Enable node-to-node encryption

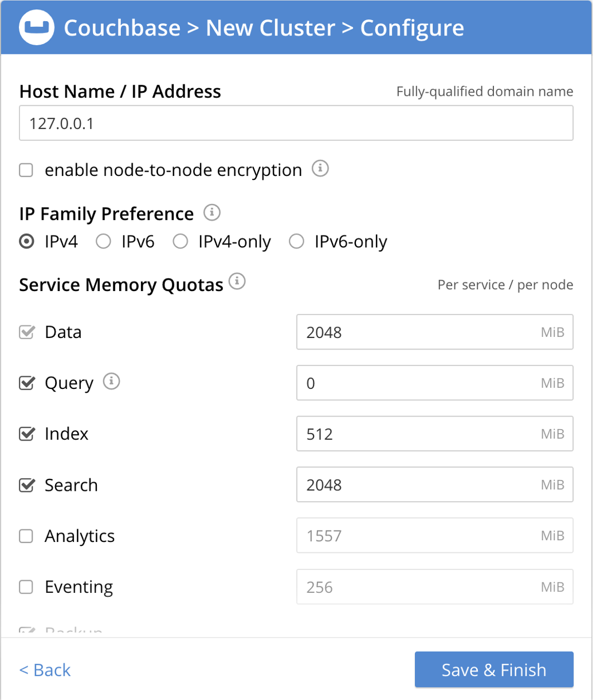[26, 170]
